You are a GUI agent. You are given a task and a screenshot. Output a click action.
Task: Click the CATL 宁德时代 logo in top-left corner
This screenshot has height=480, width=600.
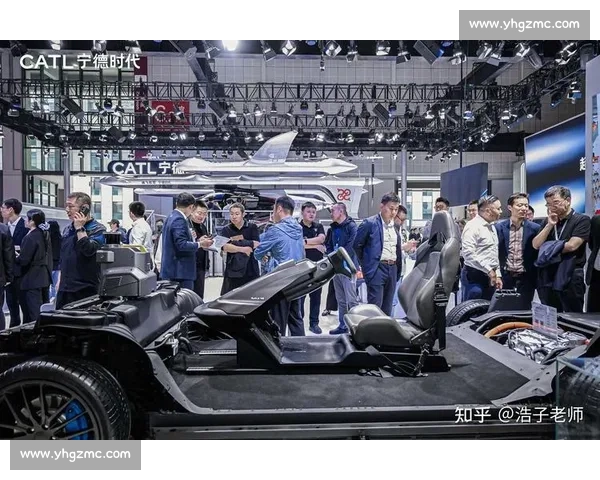point(80,61)
